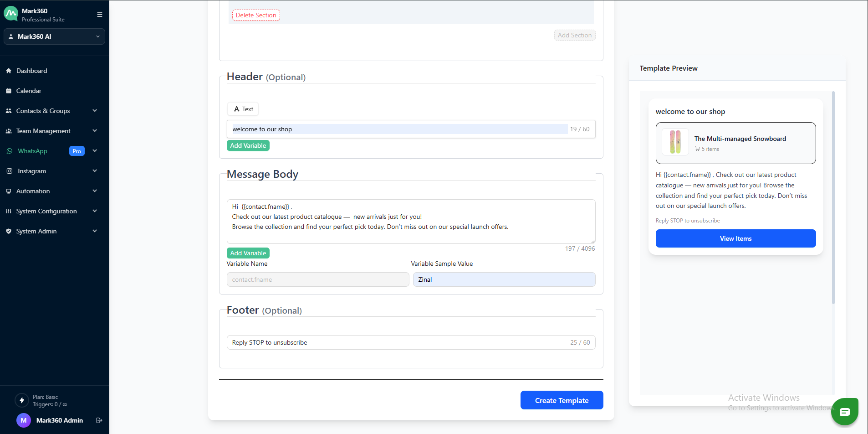Click the Calendar icon in sidebar
Screen dimensions: 868x434
pos(9,91)
